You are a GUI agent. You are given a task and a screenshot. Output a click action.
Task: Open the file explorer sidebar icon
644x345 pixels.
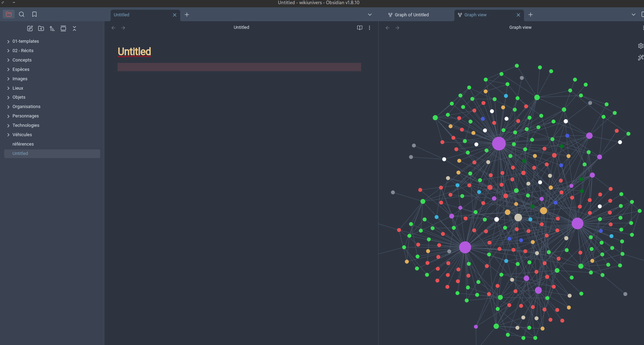(x=9, y=14)
